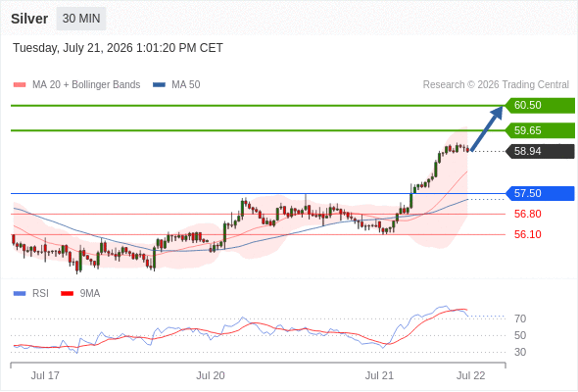Click the pink MA 20 + Bollinger Bands swatch
The image size is (578, 392).
coord(20,85)
